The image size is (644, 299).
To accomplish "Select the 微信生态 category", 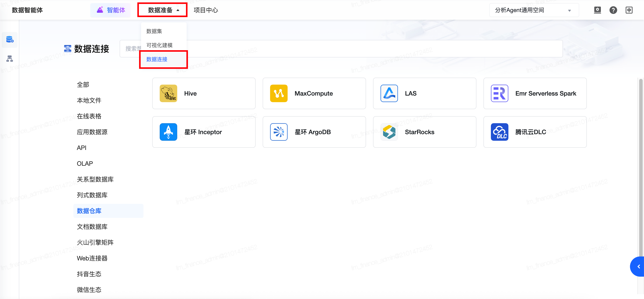I will coord(108,290).
